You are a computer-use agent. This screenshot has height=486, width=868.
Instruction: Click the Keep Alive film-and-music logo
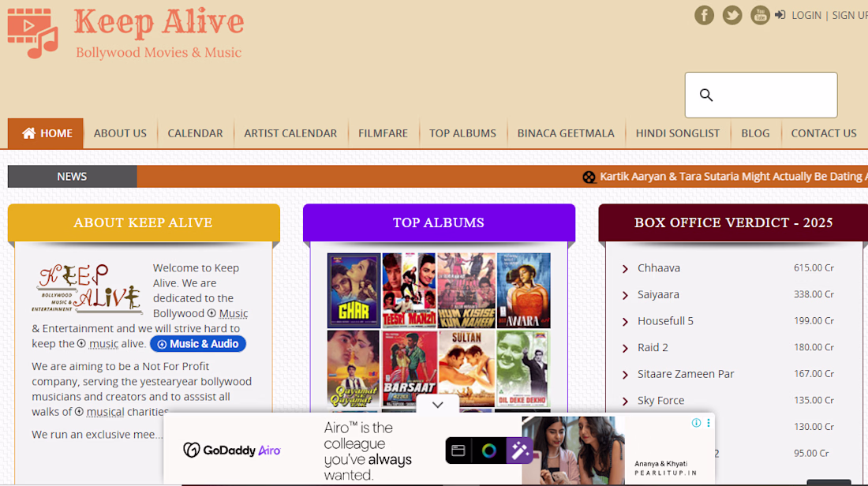coord(32,32)
